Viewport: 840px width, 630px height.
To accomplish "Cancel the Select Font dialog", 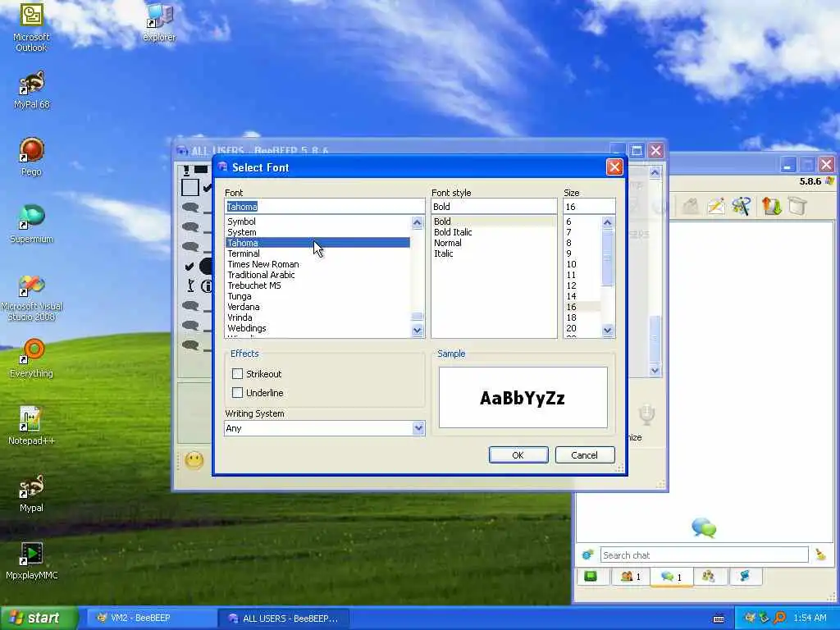I will pos(584,454).
